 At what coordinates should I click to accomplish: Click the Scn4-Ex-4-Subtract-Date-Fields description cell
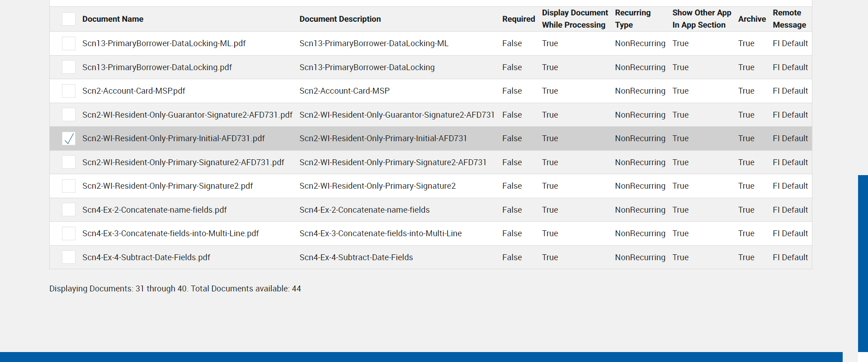pyautogui.click(x=356, y=257)
